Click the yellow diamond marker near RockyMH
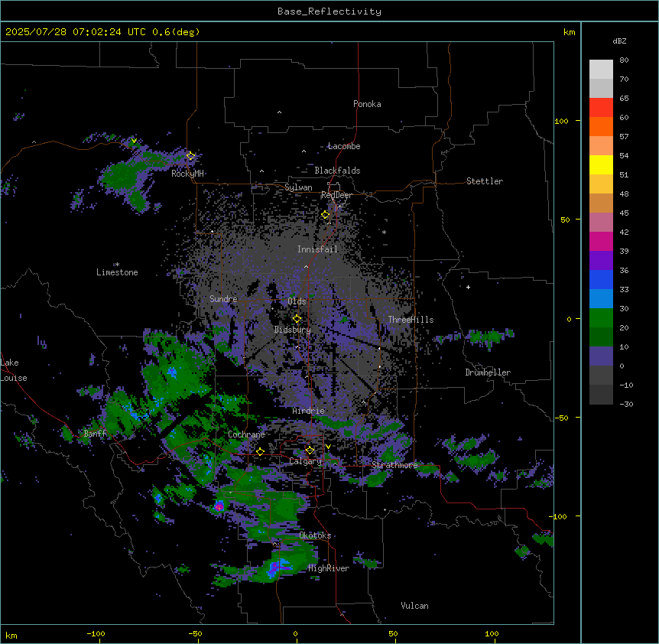Screen dimensions: 659x644 [x=190, y=156]
